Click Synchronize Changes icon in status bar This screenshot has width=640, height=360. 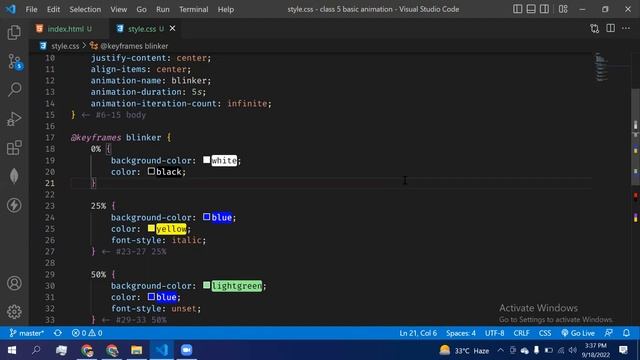[58, 333]
